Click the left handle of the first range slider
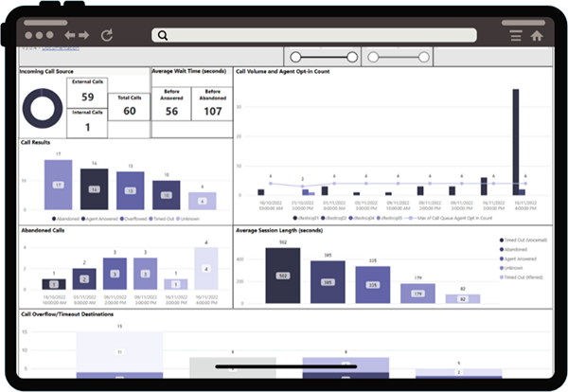This screenshot has width=568, height=392. pos(295,57)
